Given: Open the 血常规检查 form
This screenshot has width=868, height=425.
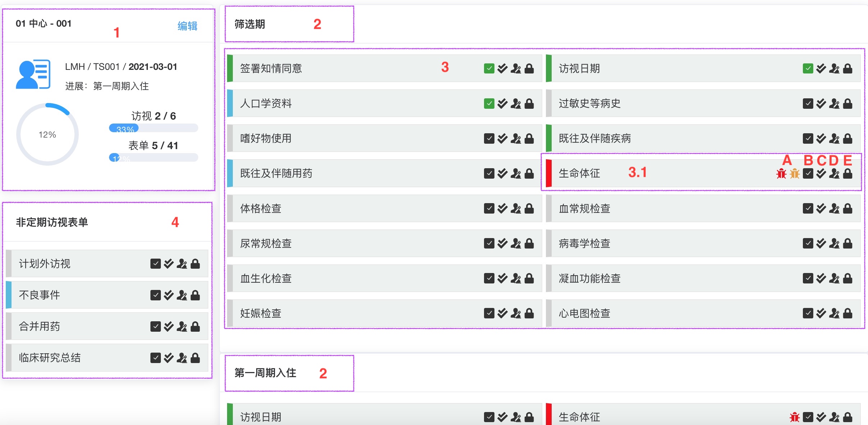Looking at the screenshot, I should (x=584, y=209).
